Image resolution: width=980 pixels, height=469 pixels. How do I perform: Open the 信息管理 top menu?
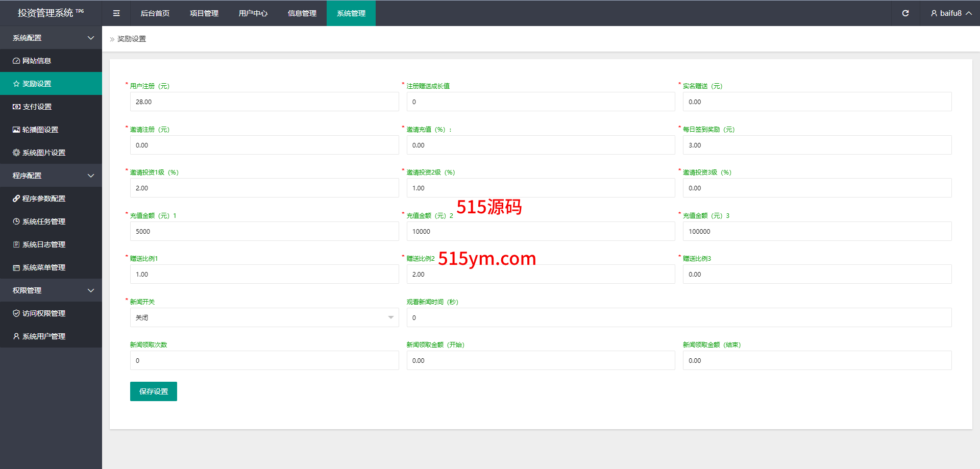pos(302,13)
